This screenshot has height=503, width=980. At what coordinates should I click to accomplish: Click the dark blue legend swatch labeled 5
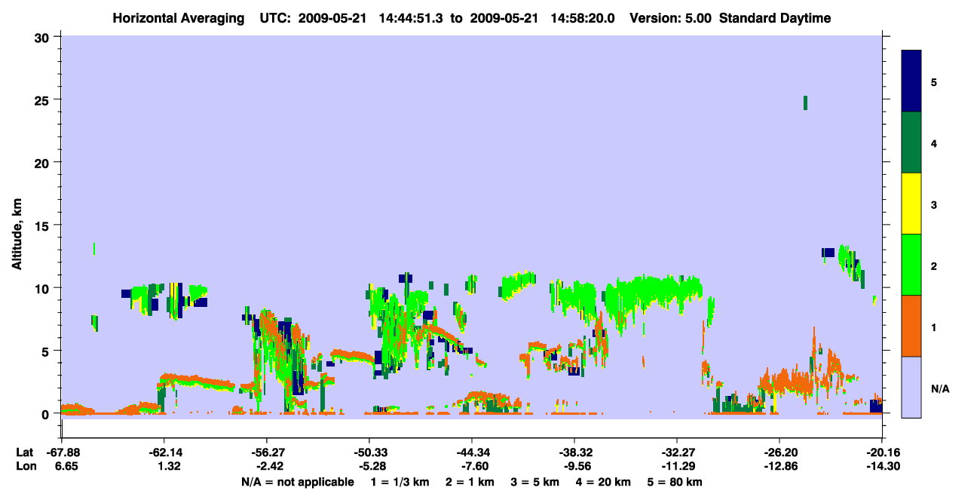click(x=911, y=81)
